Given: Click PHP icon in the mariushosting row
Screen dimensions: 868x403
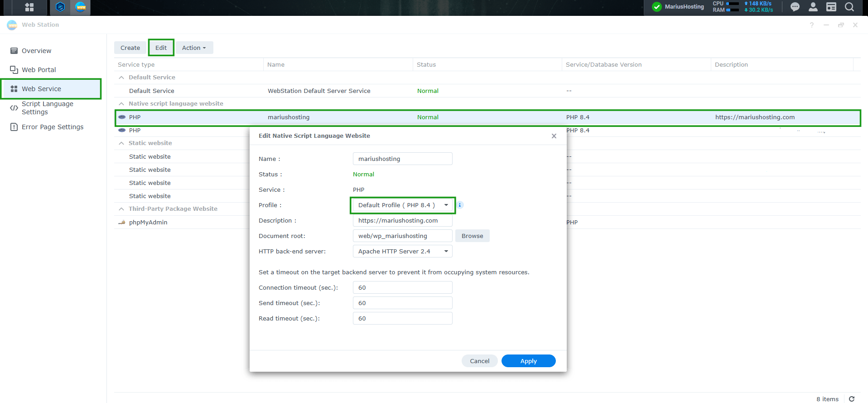Looking at the screenshot, I should pos(122,117).
